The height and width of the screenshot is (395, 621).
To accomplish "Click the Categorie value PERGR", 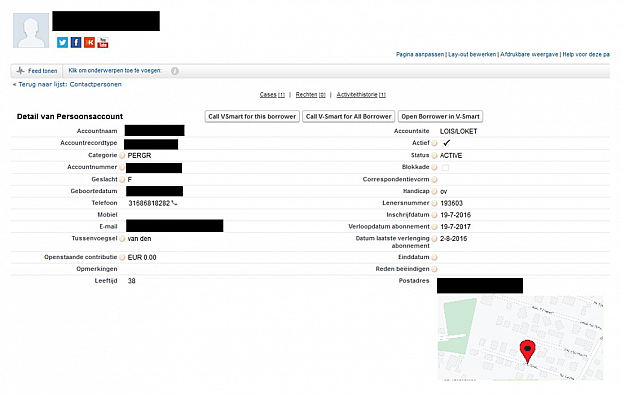I will (x=139, y=156).
